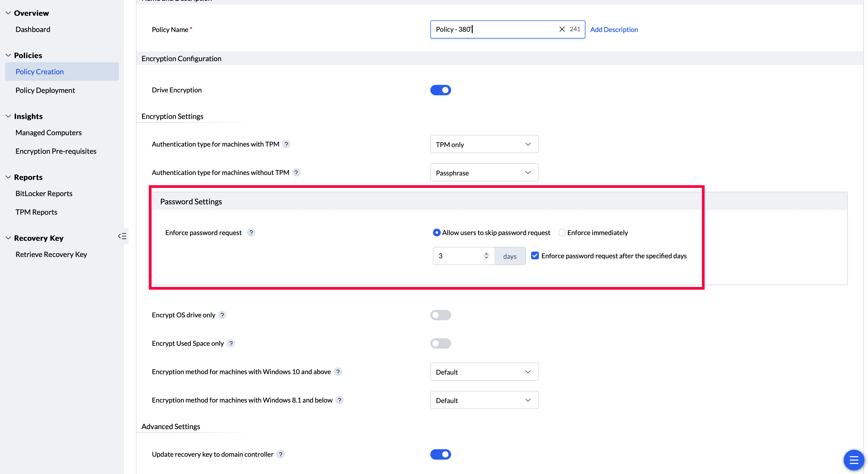Open Policy Deployment in the sidebar
The image size is (868, 474).
[45, 90]
